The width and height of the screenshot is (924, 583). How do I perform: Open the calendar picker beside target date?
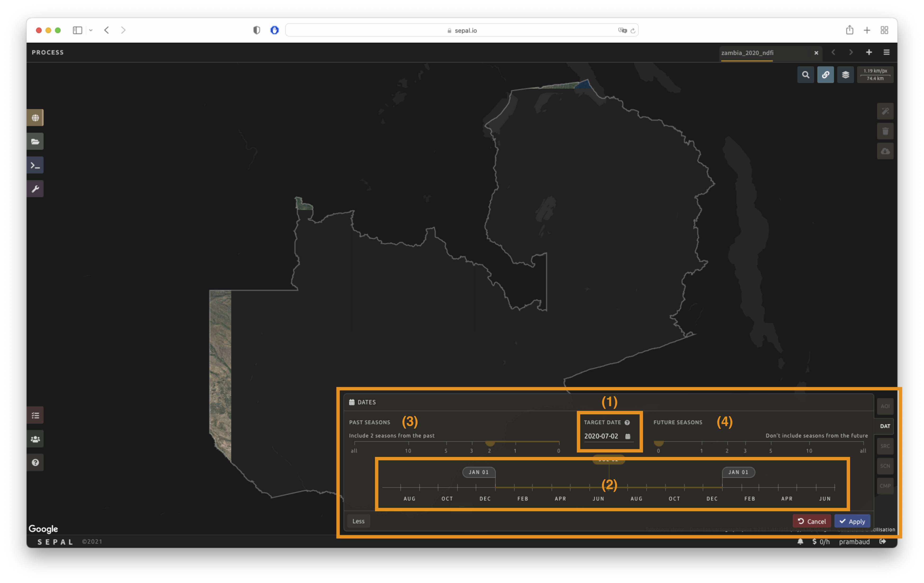point(628,436)
